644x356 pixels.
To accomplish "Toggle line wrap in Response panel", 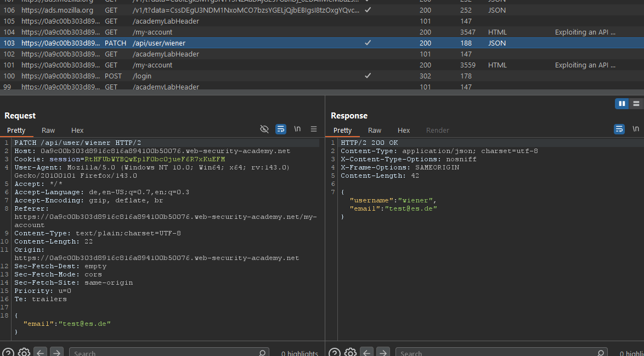I will point(619,129).
